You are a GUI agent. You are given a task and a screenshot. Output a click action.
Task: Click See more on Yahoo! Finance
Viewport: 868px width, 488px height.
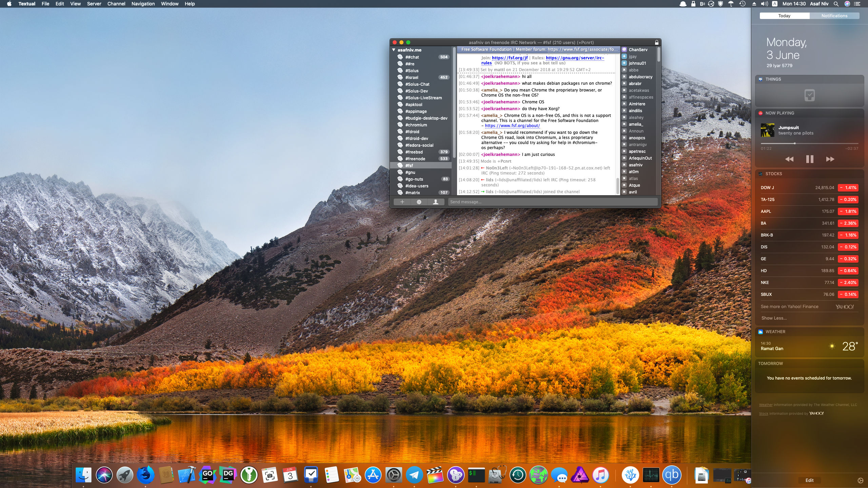click(789, 307)
